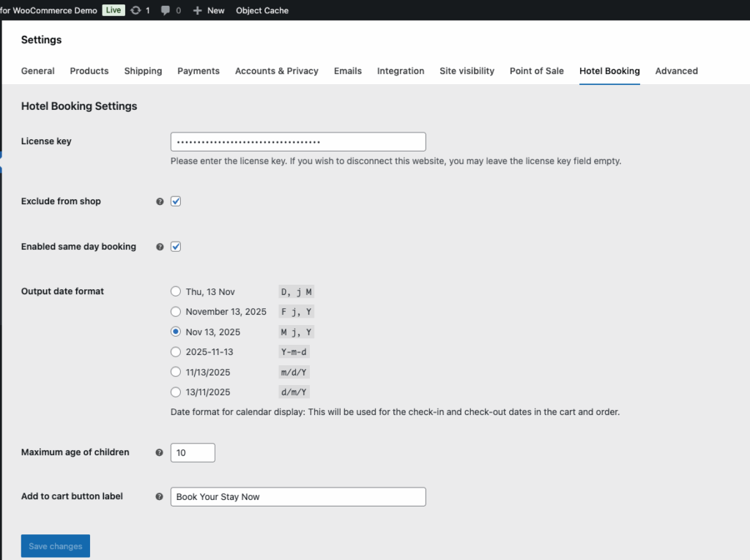Image resolution: width=750 pixels, height=560 pixels.
Task: Click help icon beside Add to cart button label
Action: (160, 496)
